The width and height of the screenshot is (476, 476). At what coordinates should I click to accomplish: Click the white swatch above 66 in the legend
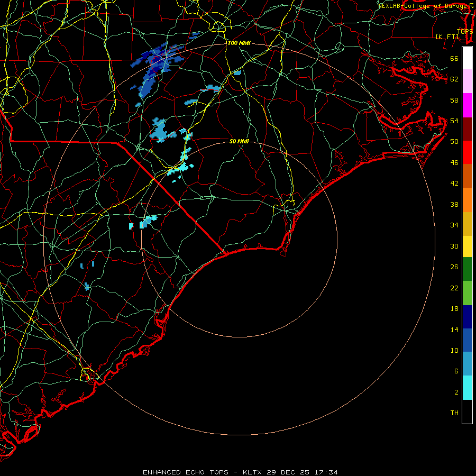point(467,58)
